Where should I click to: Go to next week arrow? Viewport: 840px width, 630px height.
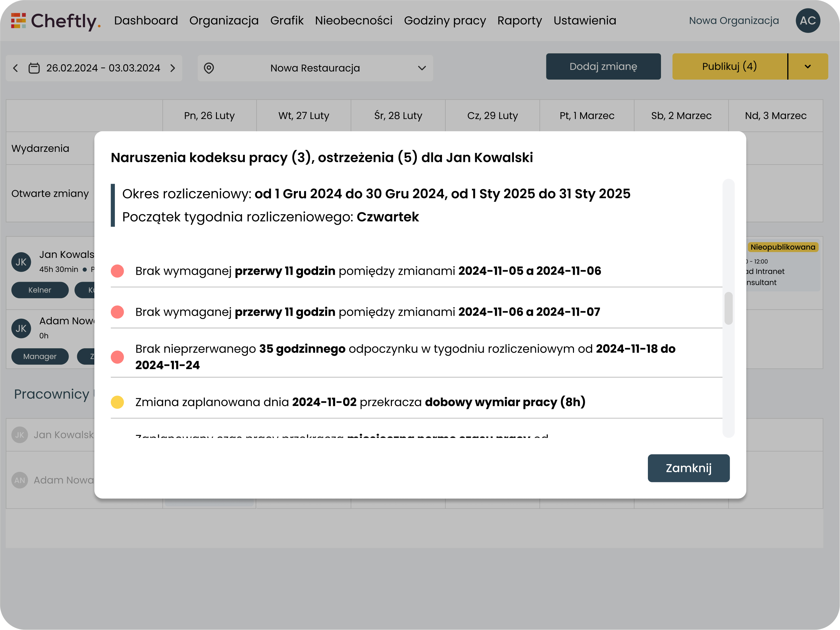[x=173, y=68]
